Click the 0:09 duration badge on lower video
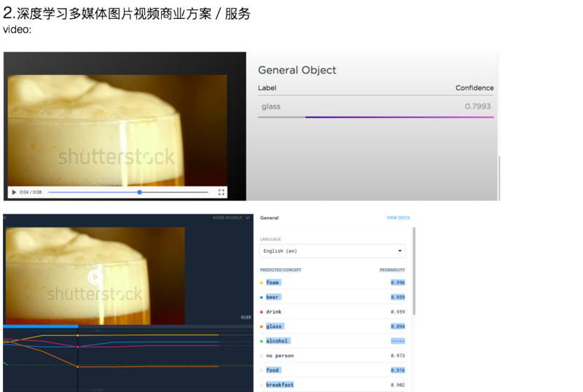The image size is (583, 392). 246,317
